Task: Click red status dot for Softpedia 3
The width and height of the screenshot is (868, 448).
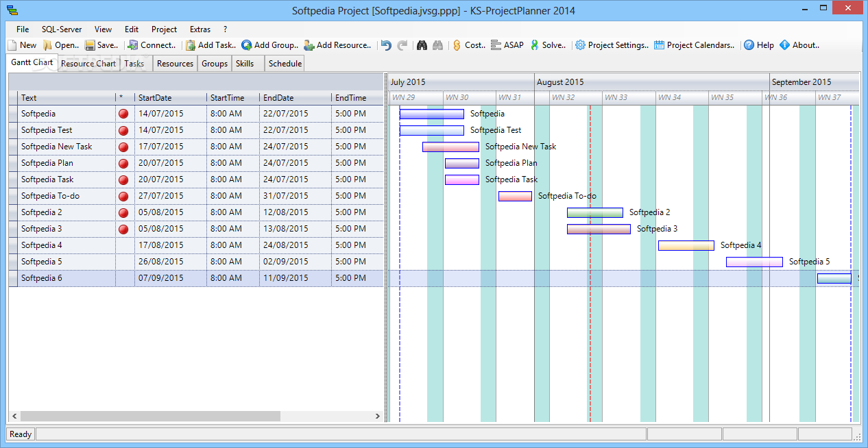Action: point(123,229)
